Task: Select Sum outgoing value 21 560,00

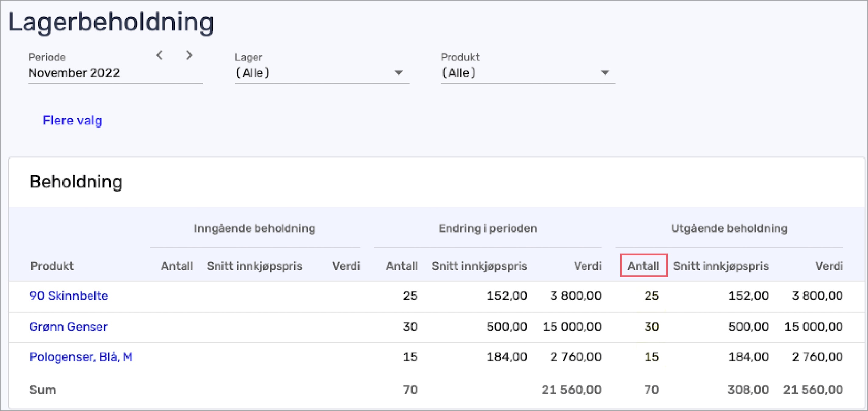Action: click(813, 390)
